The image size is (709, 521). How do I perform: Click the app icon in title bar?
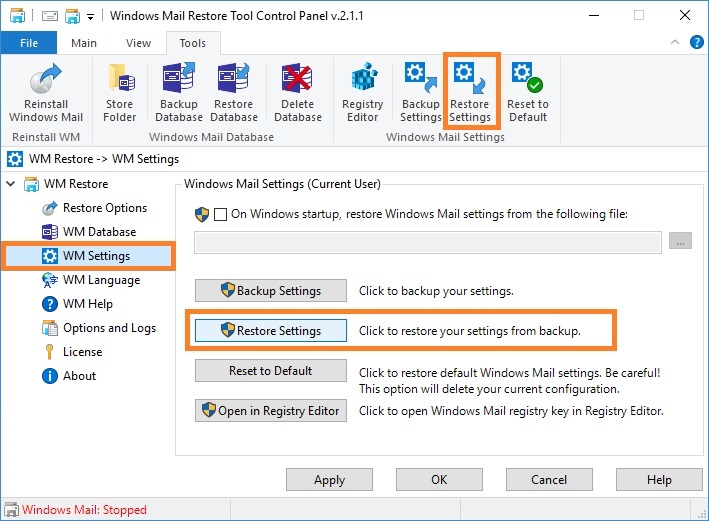tap(17, 16)
